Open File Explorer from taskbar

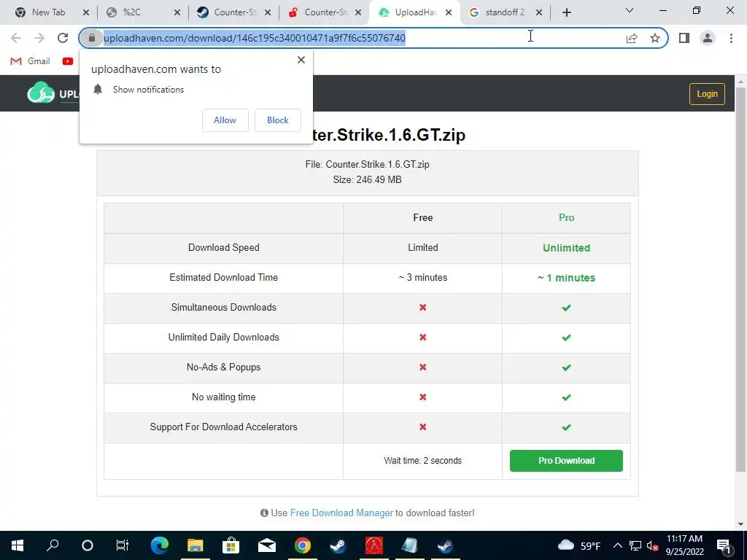coord(195,545)
